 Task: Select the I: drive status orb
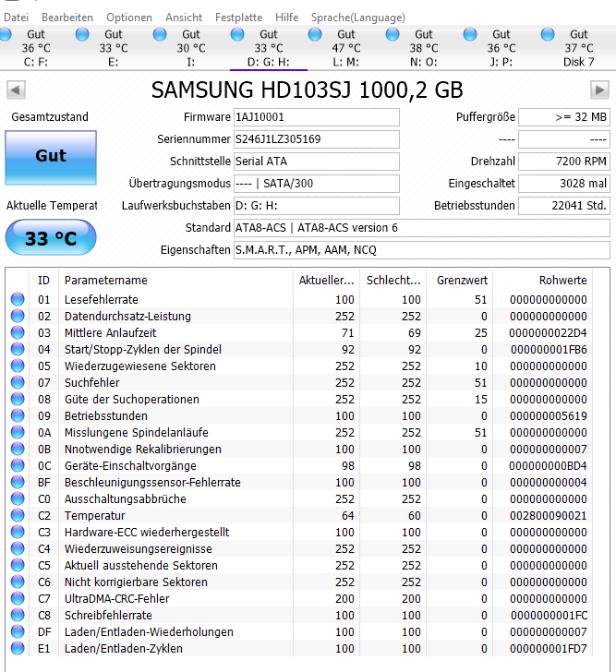[160, 34]
